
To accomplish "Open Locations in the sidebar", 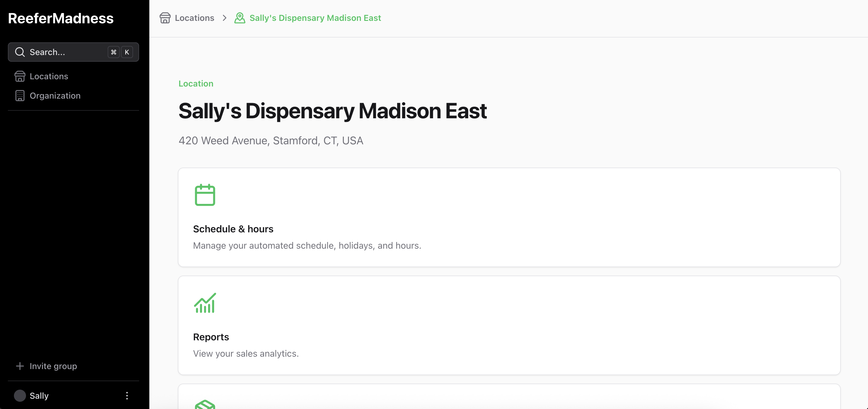I will [x=49, y=77].
